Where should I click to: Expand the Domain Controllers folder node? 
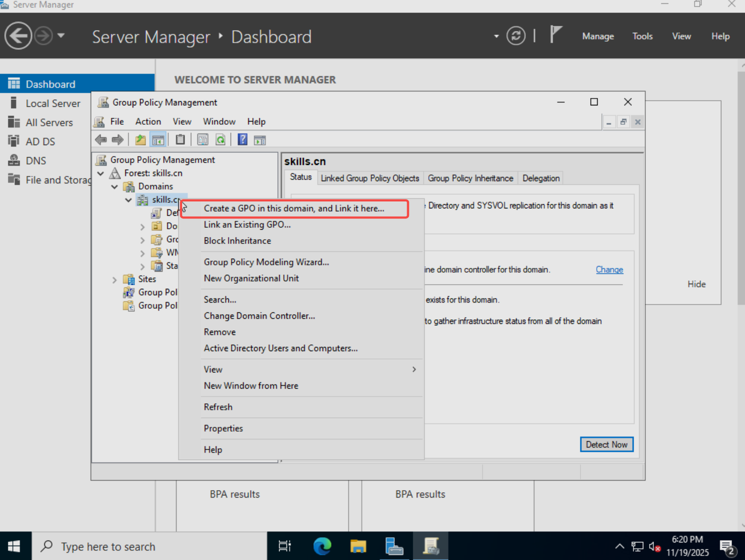pyautogui.click(x=142, y=226)
